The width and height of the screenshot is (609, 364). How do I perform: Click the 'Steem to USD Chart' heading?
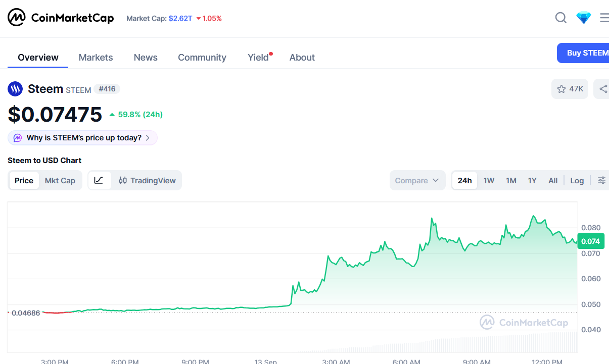(44, 160)
